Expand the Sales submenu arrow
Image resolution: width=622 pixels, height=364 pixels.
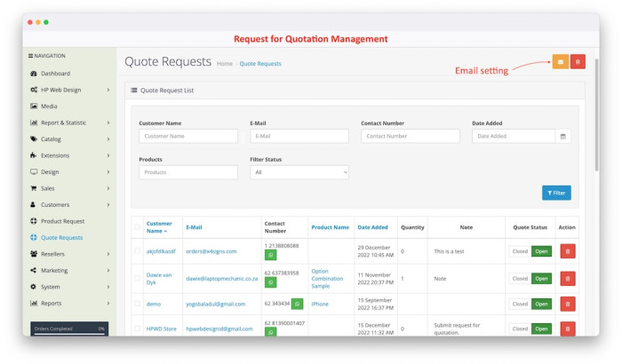point(108,188)
